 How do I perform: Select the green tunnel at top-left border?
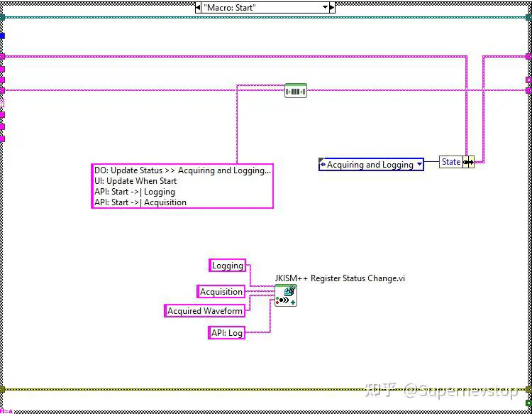pyautogui.click(x=2, y=18)
